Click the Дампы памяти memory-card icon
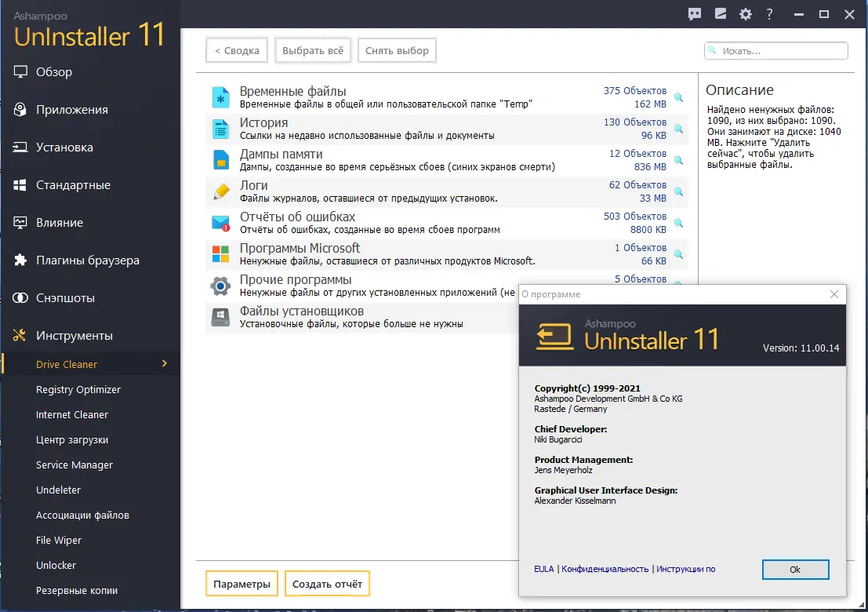 pyautogui.click(x=220, y=159)
